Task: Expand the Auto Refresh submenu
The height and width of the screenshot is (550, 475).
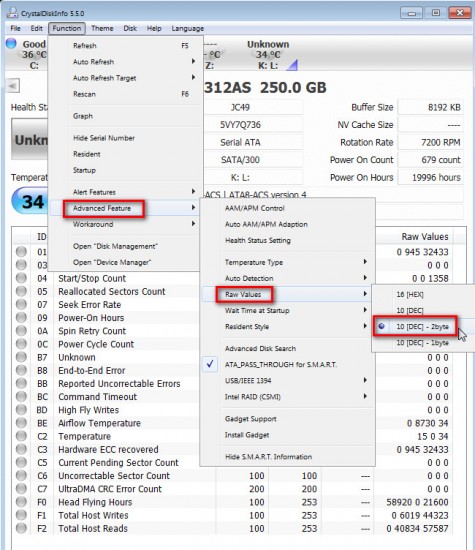Action: [x=125, y=62]
